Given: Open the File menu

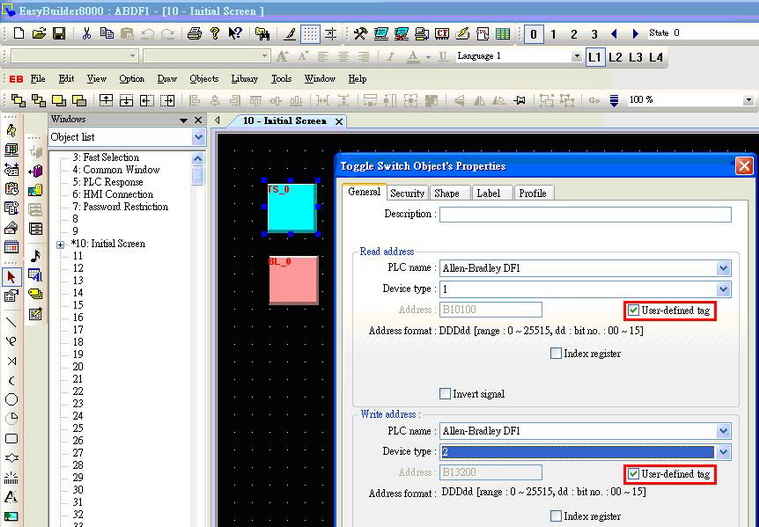Looking at the screenshot, I should 38,78.
